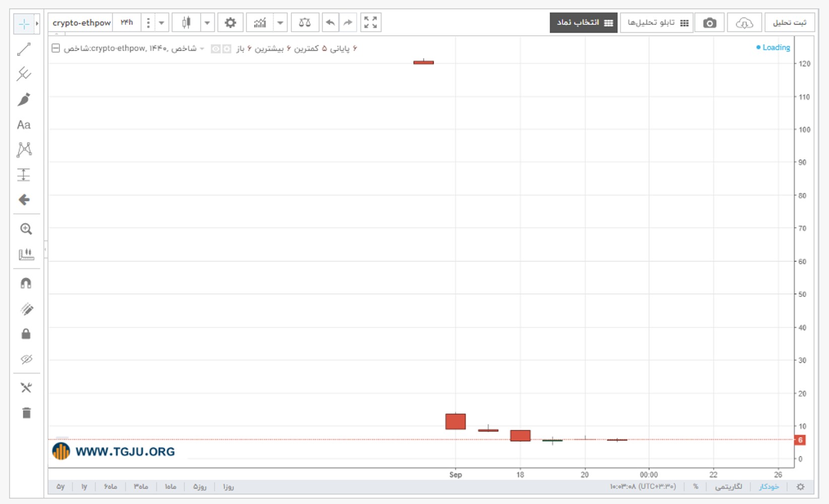Click the ثبت تحلیل button

click(x=790, y=23)
